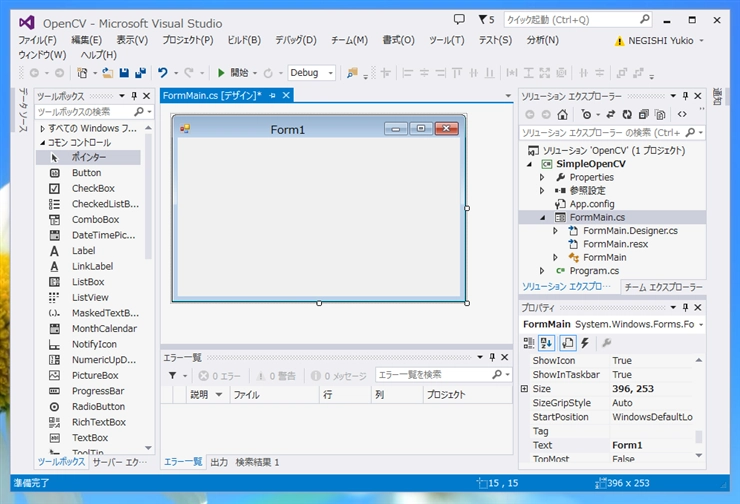Open notifications flag showing 5
This screenshot has width=740, height=504.
click(486, 19)
